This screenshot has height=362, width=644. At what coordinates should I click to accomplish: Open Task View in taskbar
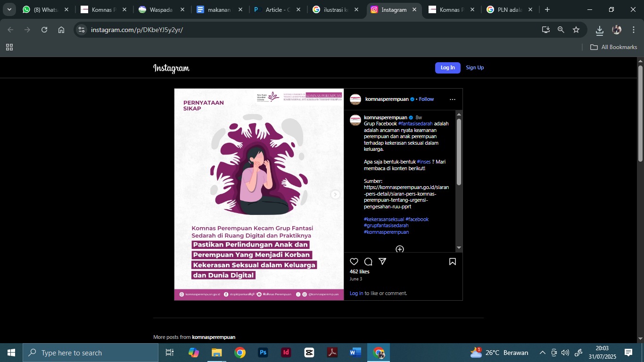[x=170, y=353]
